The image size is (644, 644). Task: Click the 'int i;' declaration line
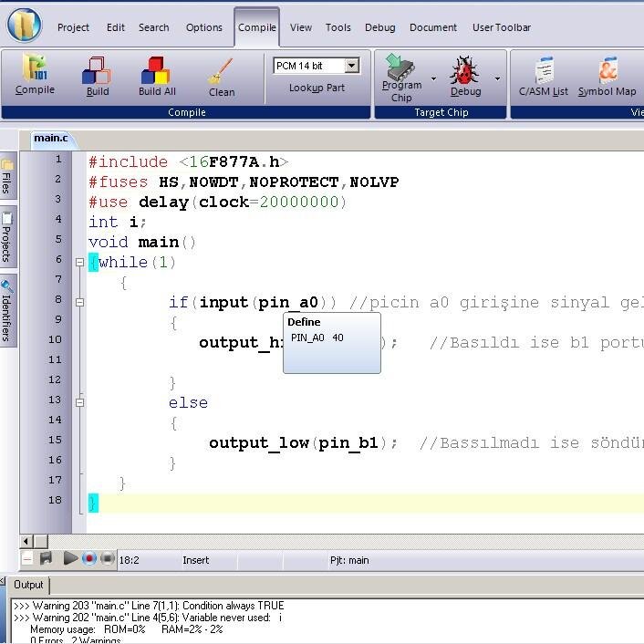coord(117,223)
